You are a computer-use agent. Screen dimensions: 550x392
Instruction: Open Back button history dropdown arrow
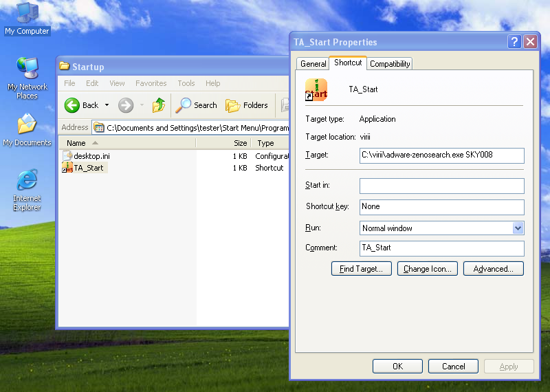tap(107, 105)
